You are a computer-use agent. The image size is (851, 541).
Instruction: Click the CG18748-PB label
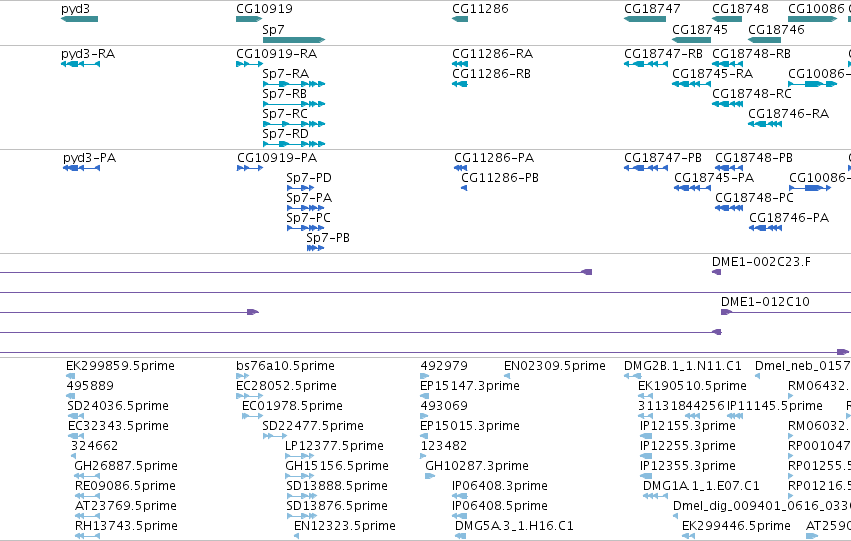(754, 158)
